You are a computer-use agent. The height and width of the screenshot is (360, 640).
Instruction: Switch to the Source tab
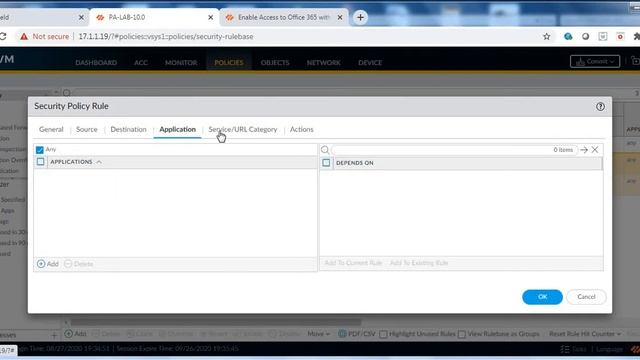(87, 129)
